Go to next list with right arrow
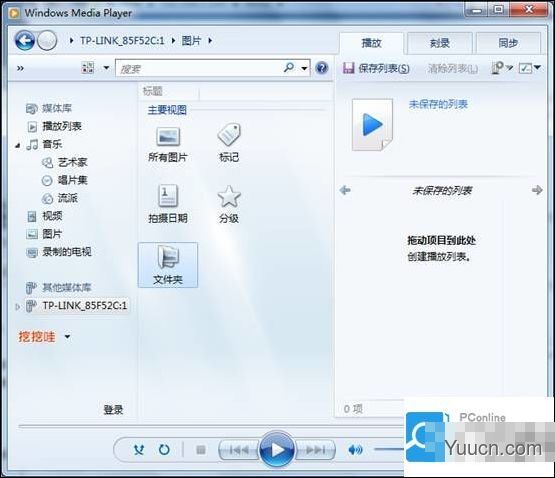 [x=537, y=190]
